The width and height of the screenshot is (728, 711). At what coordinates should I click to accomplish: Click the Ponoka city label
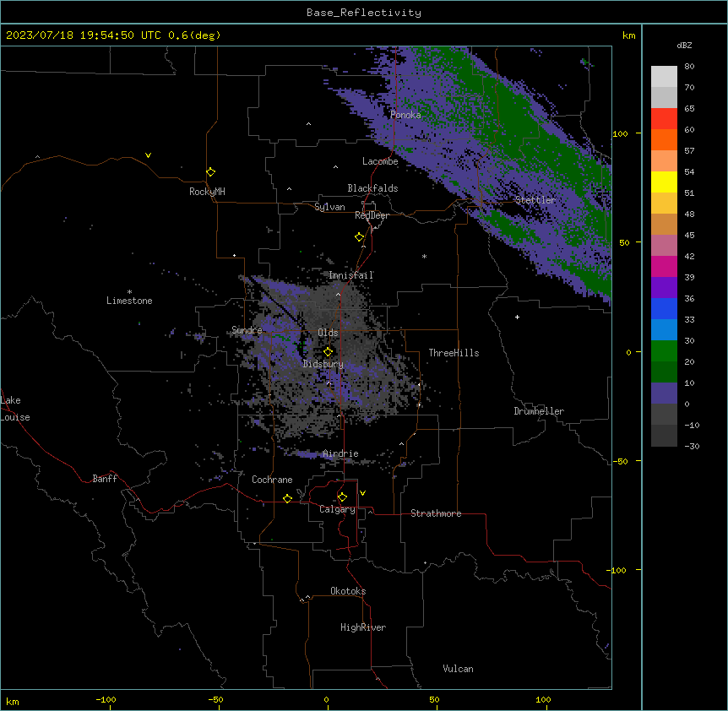[405, 115]
